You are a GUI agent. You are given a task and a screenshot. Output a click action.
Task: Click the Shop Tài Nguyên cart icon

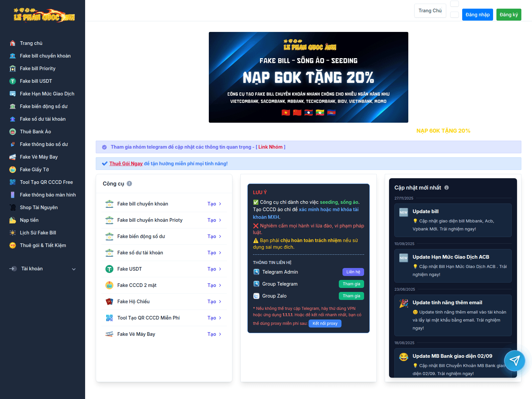pos(13,207)
